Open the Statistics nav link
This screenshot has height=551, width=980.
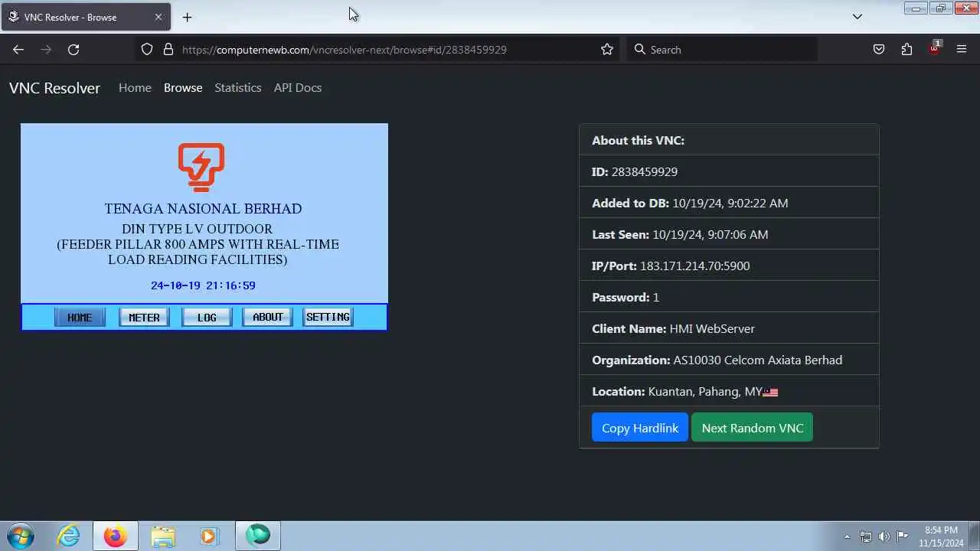(x=238, y=88)
